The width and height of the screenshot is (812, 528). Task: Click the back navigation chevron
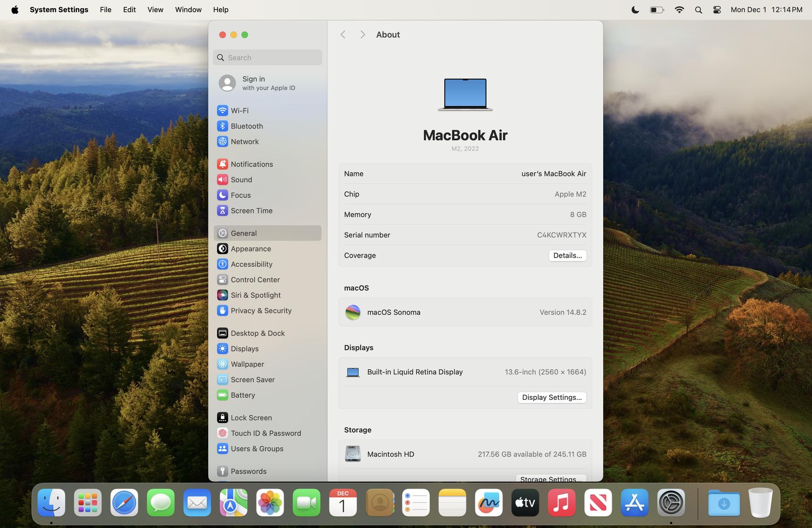pos(343,35)
